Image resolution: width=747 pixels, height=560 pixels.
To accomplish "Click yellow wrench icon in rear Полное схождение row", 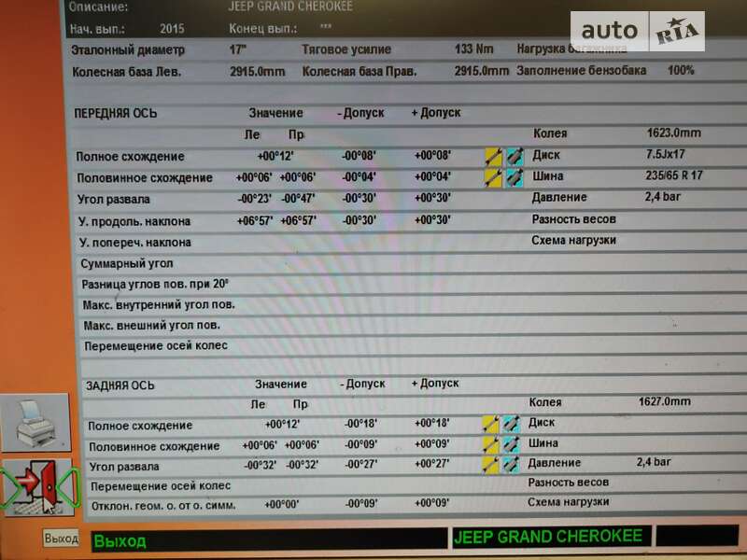I will click(491, 424).
